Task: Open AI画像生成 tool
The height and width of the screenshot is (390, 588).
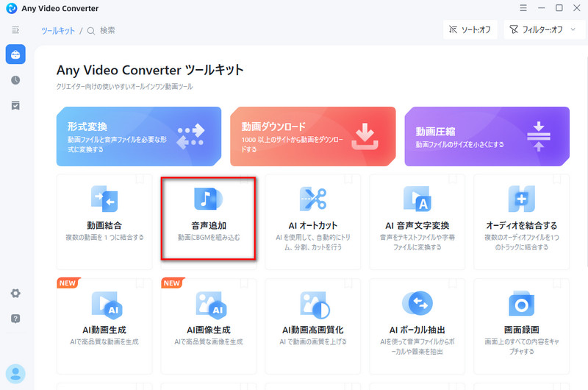Action: (x=209, y=326)
